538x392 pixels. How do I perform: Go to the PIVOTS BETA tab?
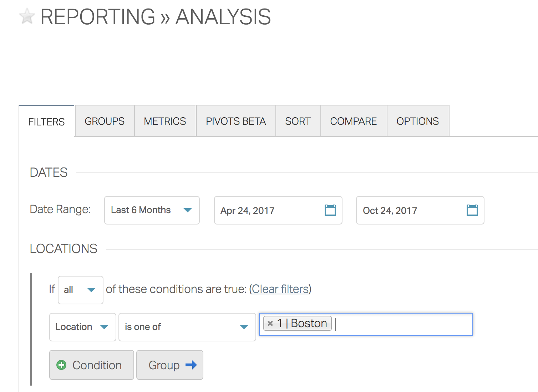[x=236, y=121]
